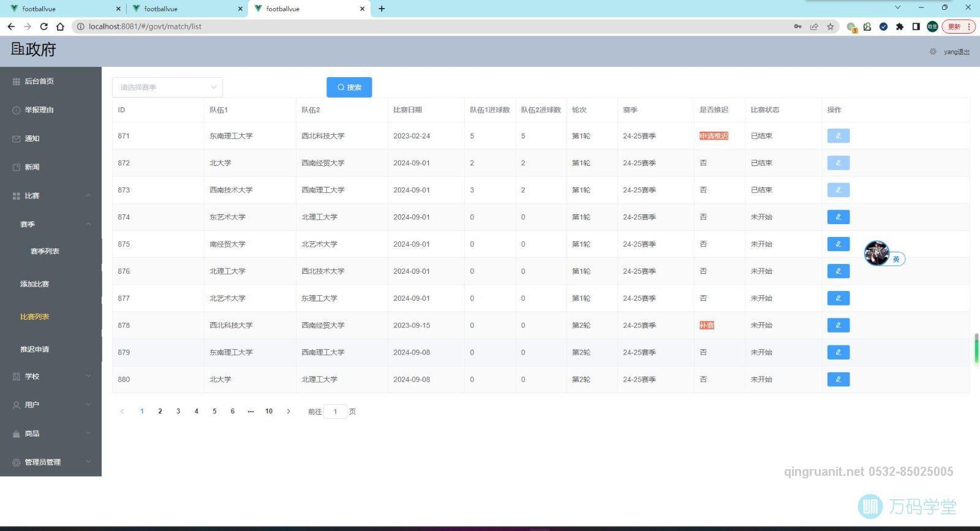
Task: Go to pagination page 10
Action: pyautogui.click(x=269, y=412)
